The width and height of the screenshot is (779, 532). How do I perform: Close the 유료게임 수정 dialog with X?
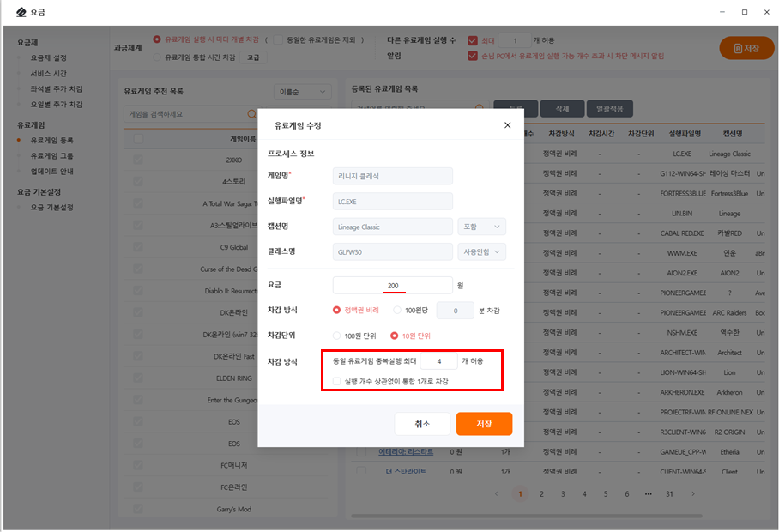[x=507, y=125]
